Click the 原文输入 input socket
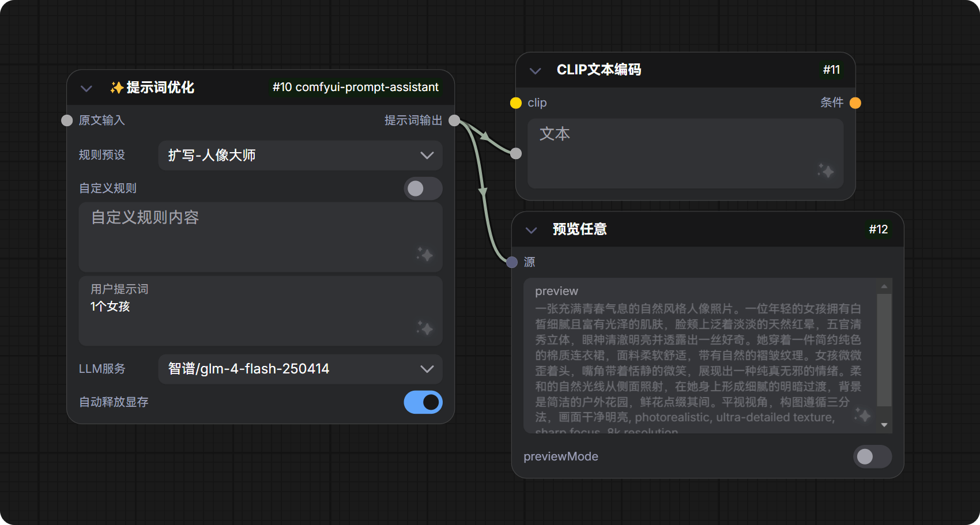Viewport: 980px width, 525px height. point(67,120)
